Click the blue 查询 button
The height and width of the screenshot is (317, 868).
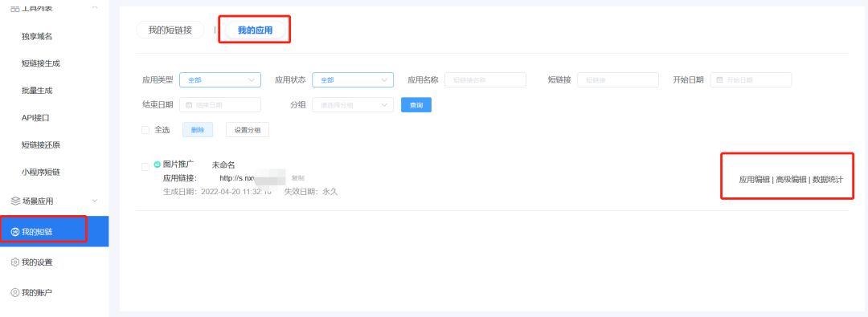416,104
